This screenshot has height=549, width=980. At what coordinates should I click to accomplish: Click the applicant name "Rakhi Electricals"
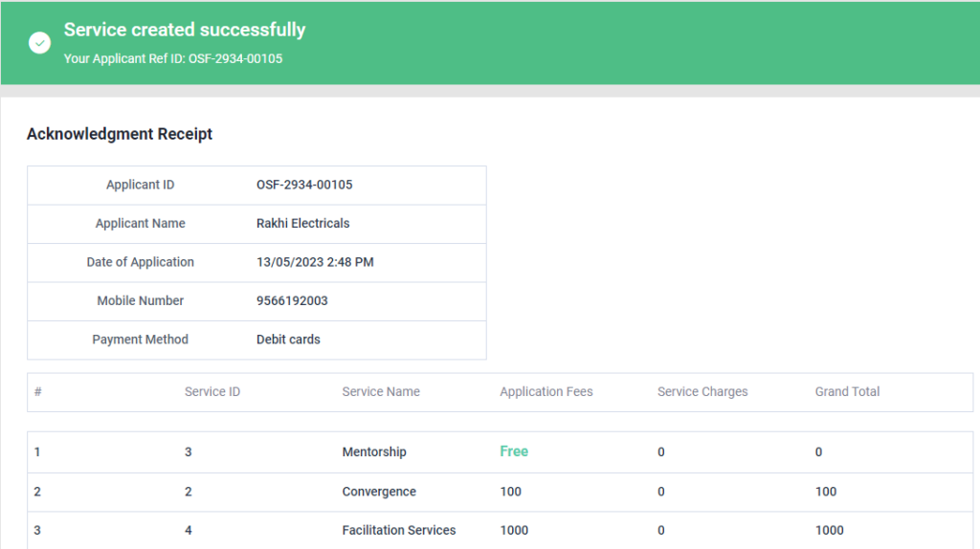pos(302,224)
